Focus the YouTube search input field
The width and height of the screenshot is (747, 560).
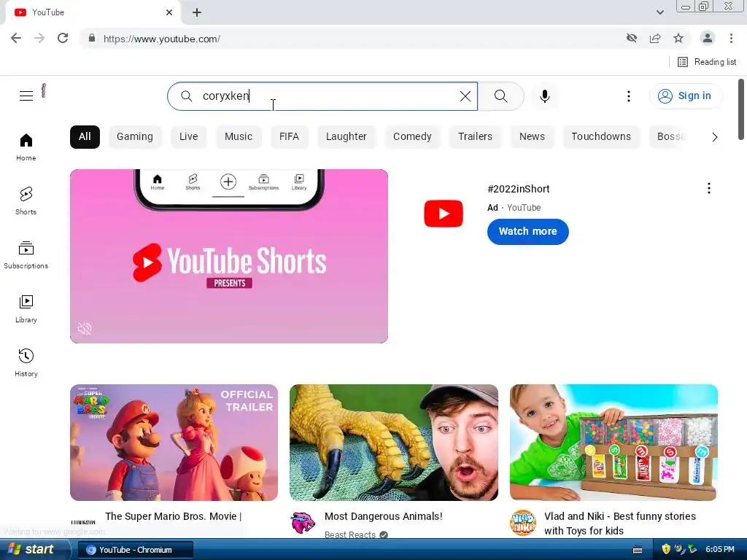pyautogui.click(x=322, y=96)
